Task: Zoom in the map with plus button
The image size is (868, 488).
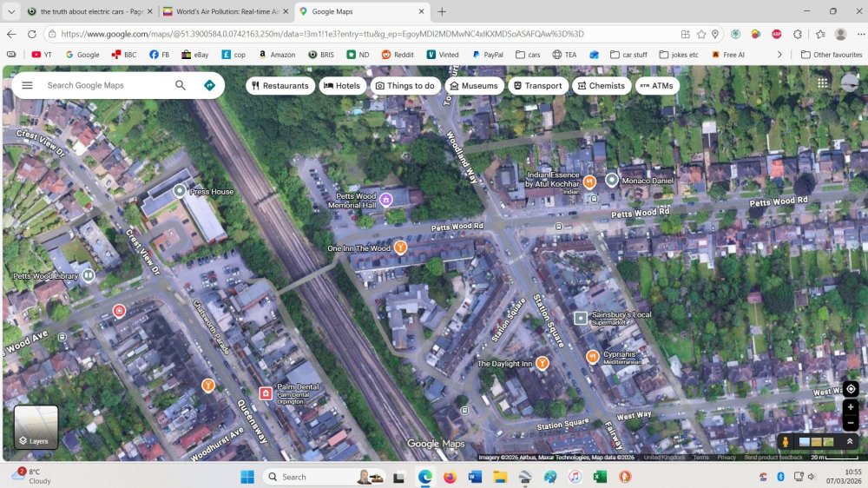Action: pyautogui.click(x=851, y=407)
